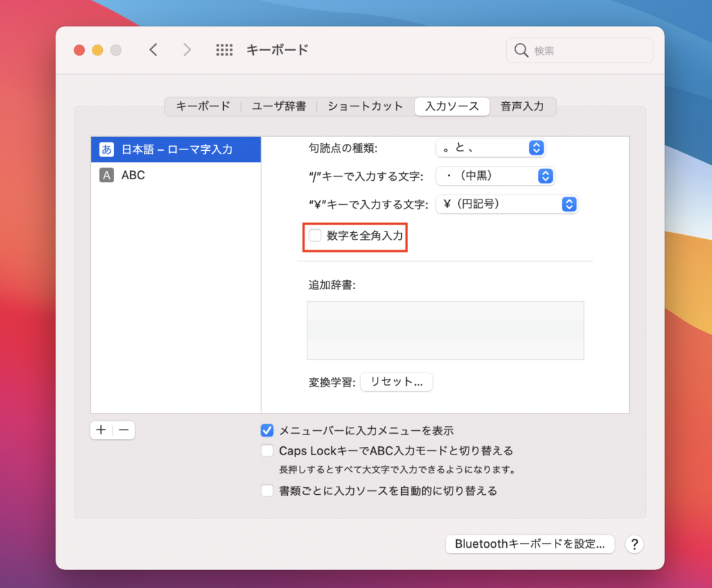This screenshot has height=588, width=712.
Task: Click the 検索 search field
Action: click(x=579, y=51)
